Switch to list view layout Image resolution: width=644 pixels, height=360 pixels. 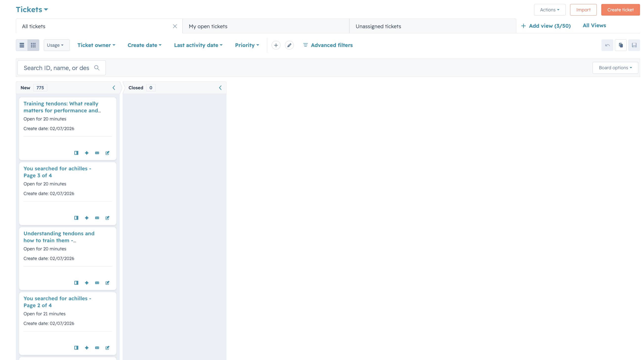pyautogui.click(x=22, y=45)
